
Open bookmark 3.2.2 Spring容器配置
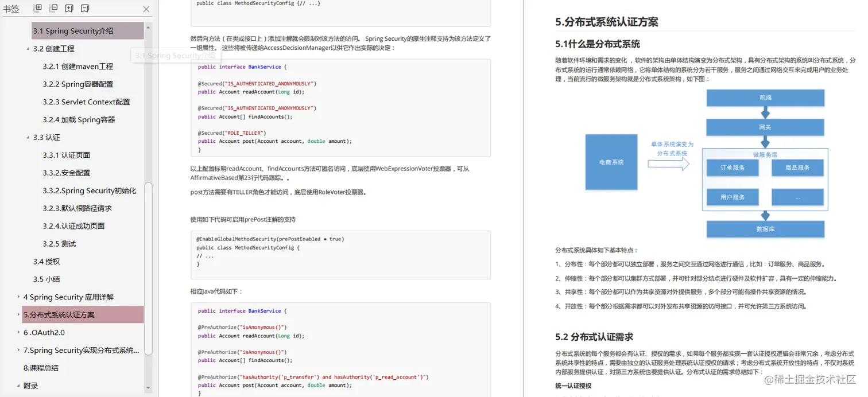78,84
